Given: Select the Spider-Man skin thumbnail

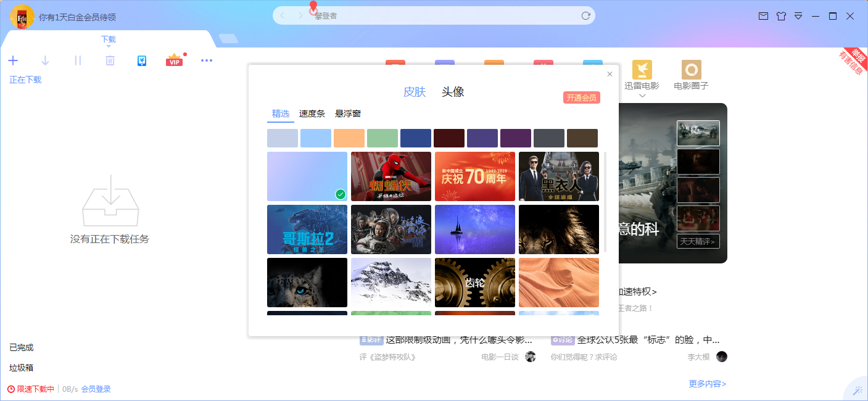Looking at the screenshot, I should [x=391, y=176].
